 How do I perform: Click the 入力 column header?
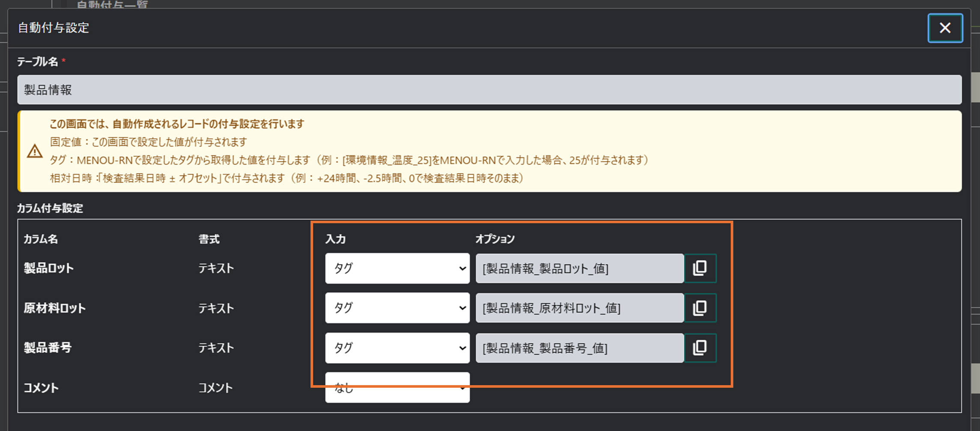(335, 239)
